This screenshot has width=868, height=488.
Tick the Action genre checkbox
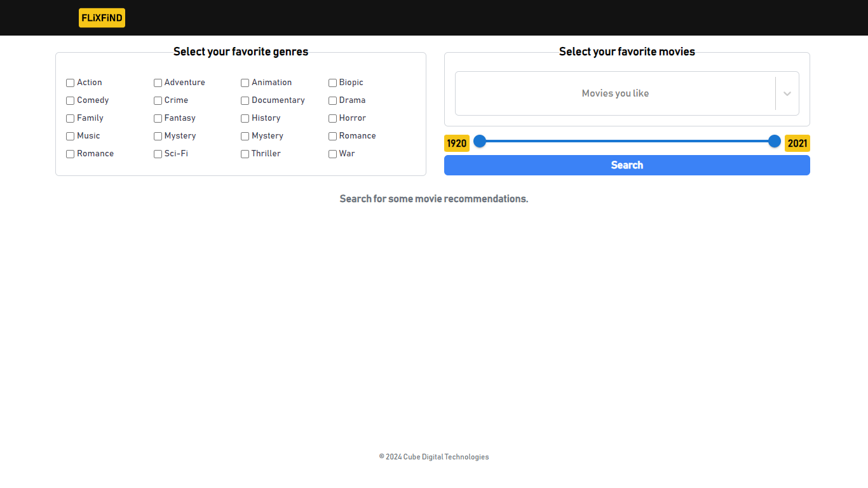pos(71,83)
